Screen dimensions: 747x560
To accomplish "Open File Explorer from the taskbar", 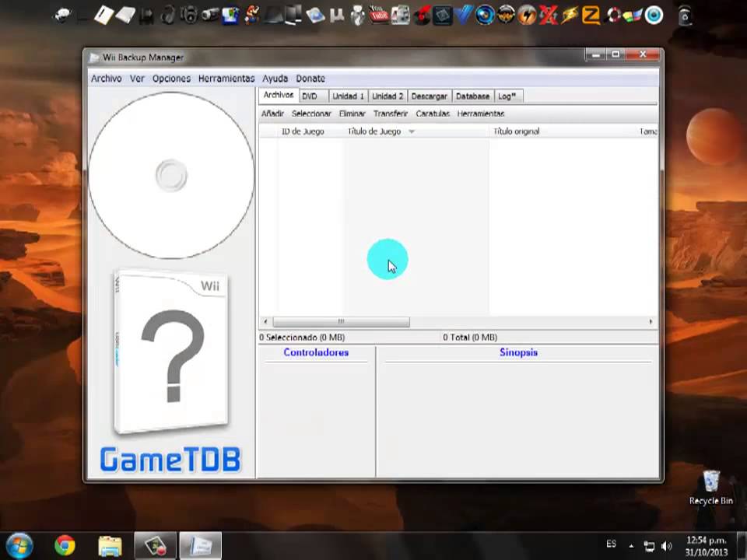I will (x=110, y=546).
